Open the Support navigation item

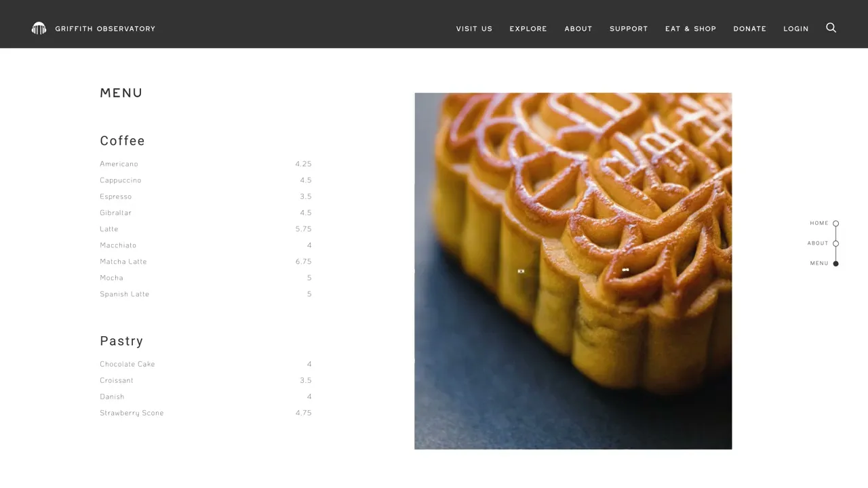coord(629,28)
